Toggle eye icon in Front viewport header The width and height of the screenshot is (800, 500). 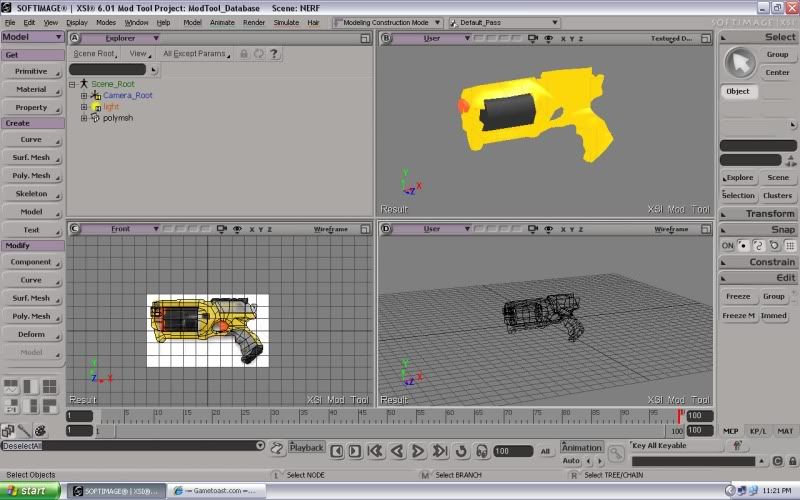click(237, 229)
